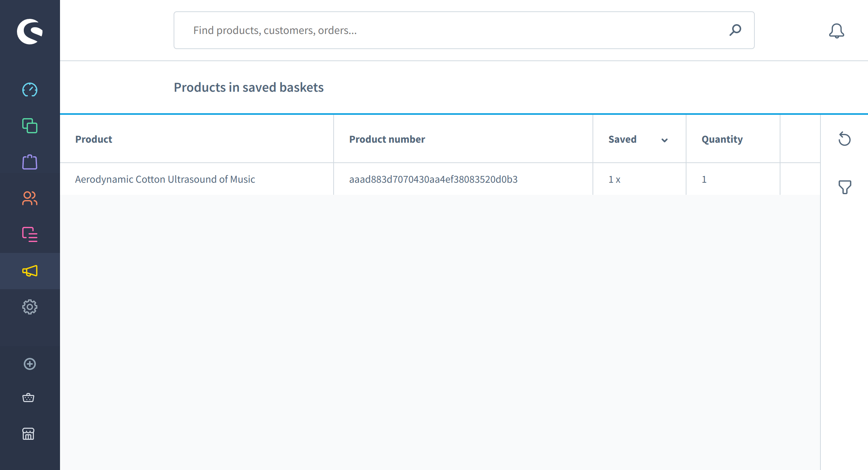Open the Marketing megaphone icon
868x470 pixels.
click(x=30, y=271)
